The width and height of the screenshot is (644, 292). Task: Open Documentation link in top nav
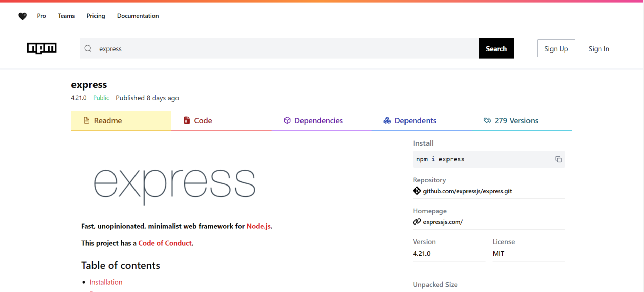138,16
